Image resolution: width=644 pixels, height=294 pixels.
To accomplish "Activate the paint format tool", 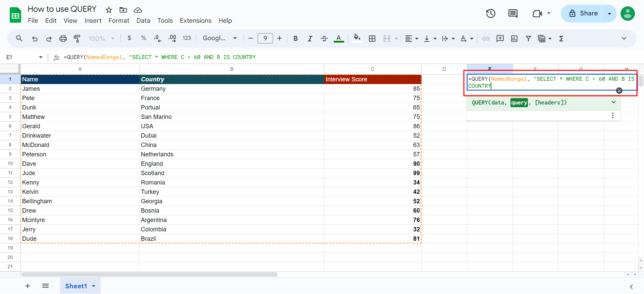I will (77, 39).
